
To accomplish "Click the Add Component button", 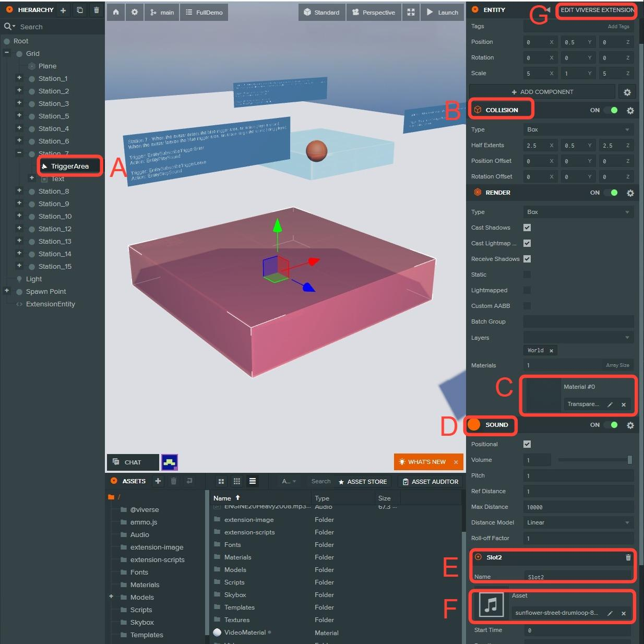I will click(x=542, y=92).
